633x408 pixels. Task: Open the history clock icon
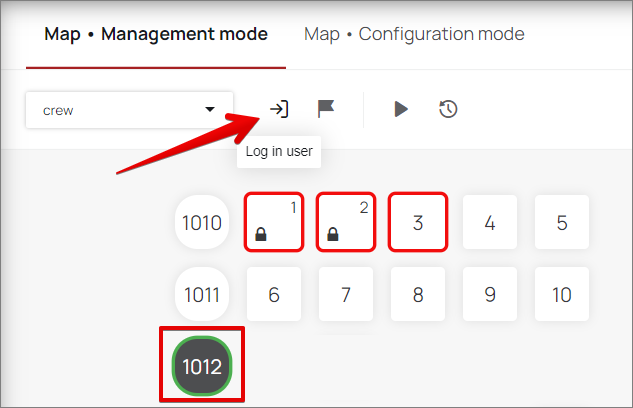(x=448, y=109)
